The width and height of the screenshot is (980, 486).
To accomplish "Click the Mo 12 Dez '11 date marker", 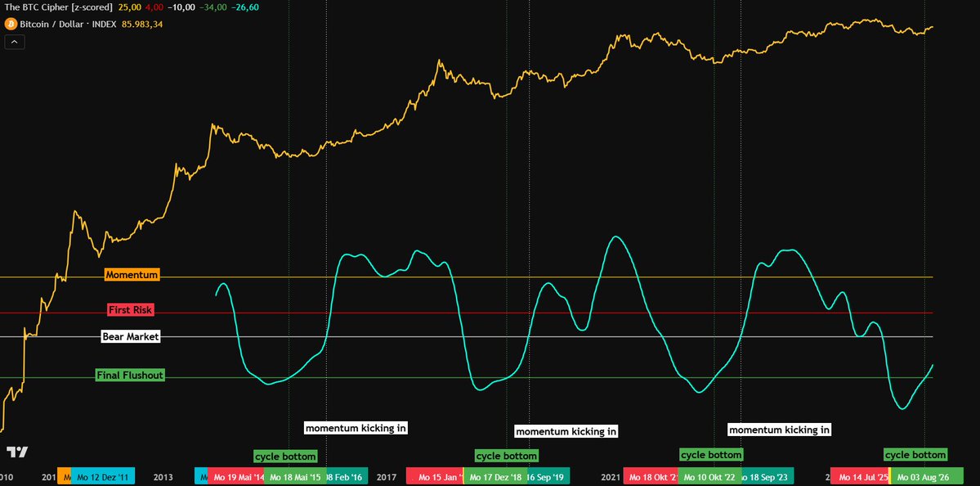I will 103,477.
